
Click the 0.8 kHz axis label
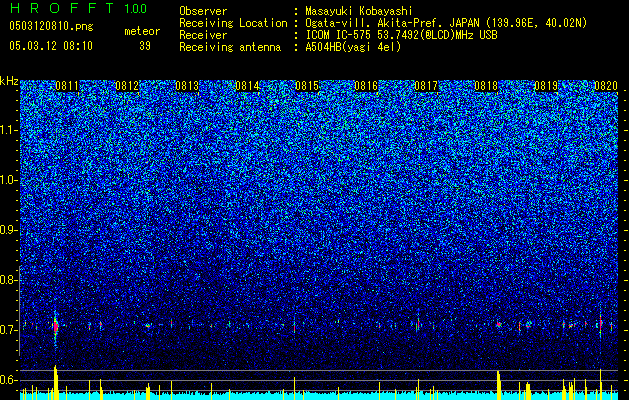coord(8,280)
